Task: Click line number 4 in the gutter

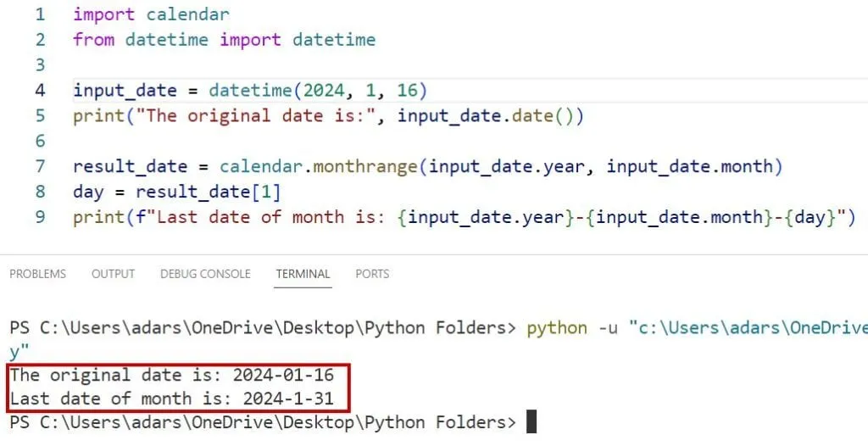Action: click(x=42, y=91)
